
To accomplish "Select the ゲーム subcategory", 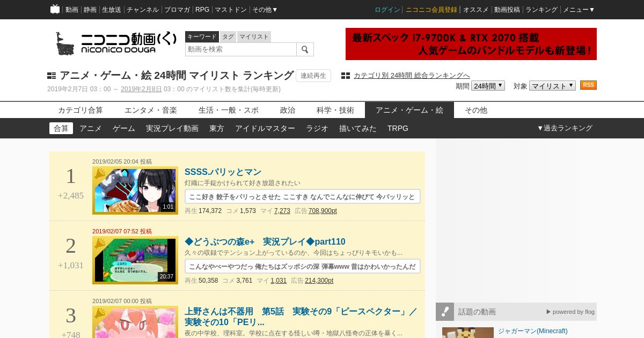I will [124, 128].
